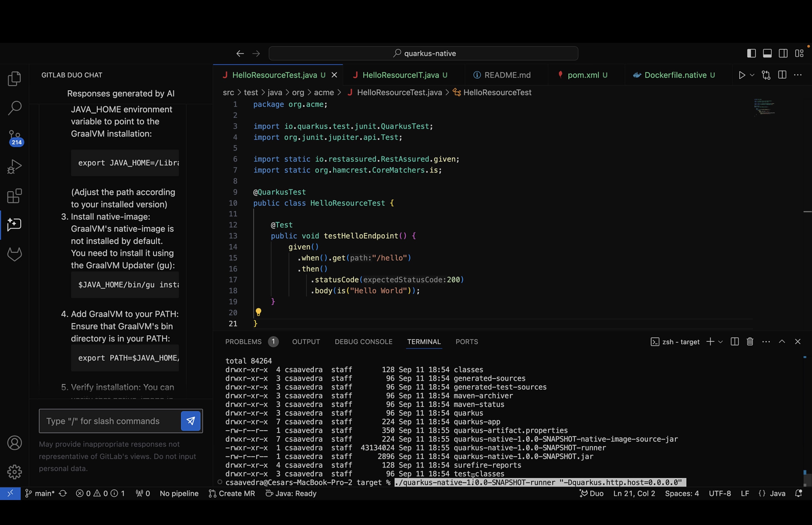Select the src breadcrumb segment
The width and height of the screenshot is (812, 525).
[228, 92]
